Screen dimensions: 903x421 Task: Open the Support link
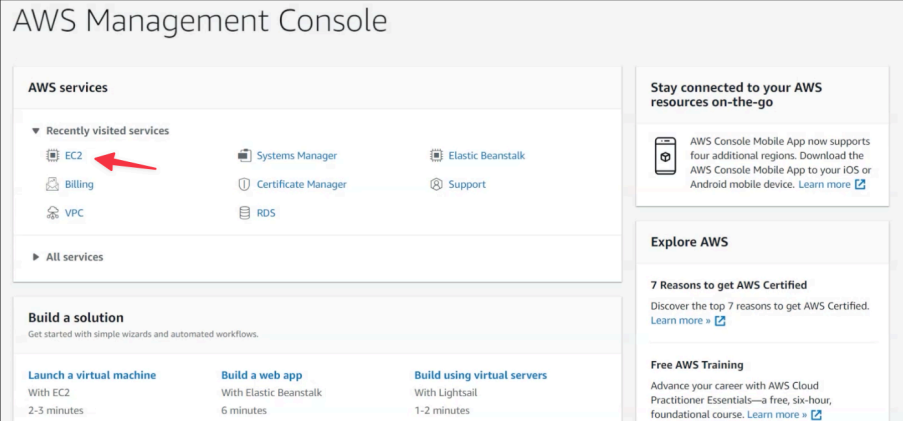(467, 184)
